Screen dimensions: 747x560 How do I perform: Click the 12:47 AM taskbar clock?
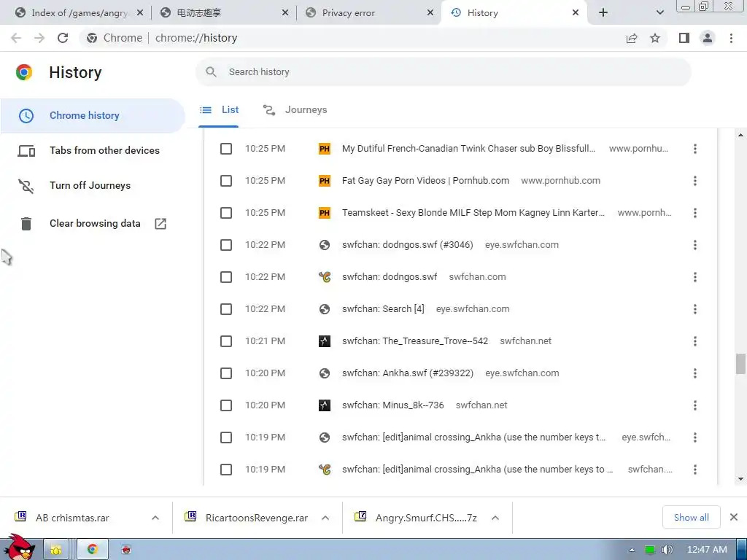(x=707, y=550)
